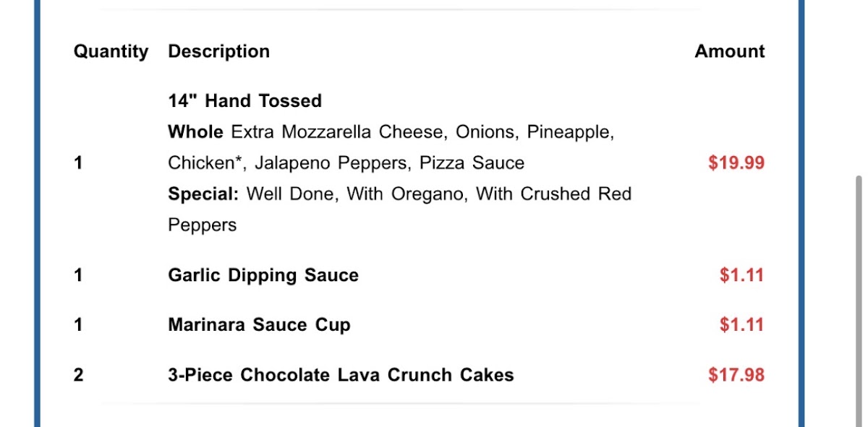Click the vertical scrollbar thumb
868x427 pixels.
pos(859,289)
